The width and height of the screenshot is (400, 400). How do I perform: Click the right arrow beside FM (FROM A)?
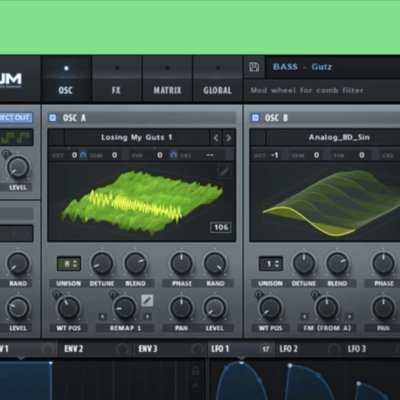pyautogui.click(x=349, y=316)
